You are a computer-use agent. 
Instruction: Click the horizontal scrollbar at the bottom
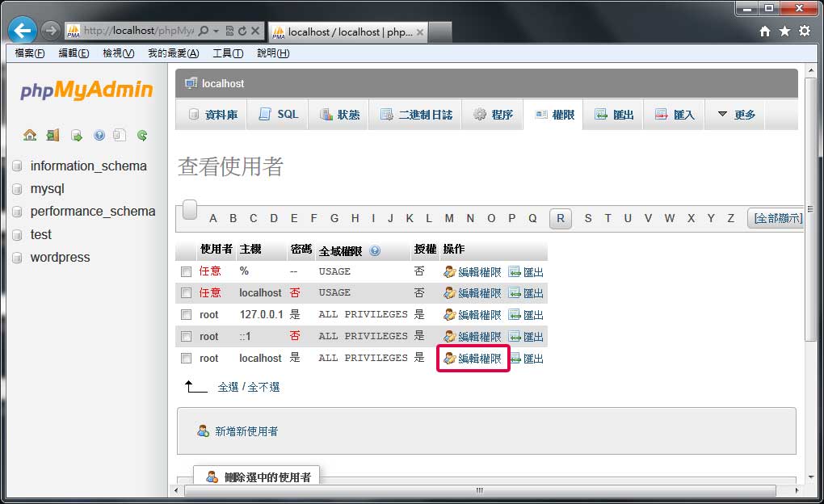click(x=478, y=490)
